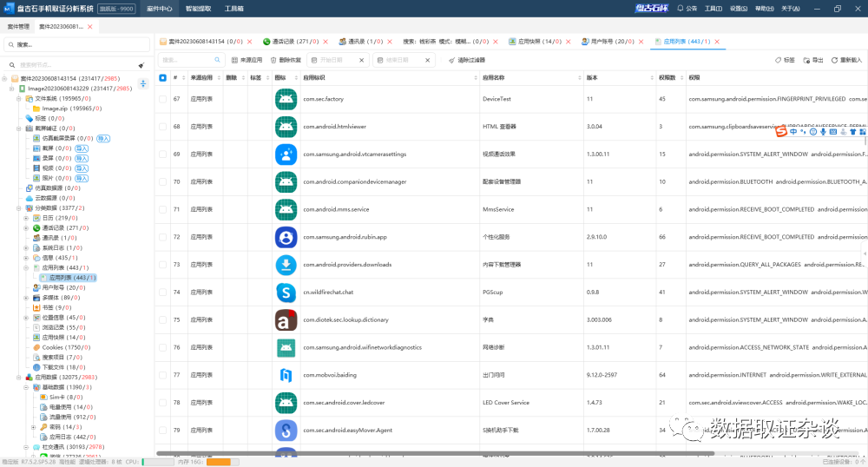Click the horizontal scrollbar under the table

[x=435, y=454]
